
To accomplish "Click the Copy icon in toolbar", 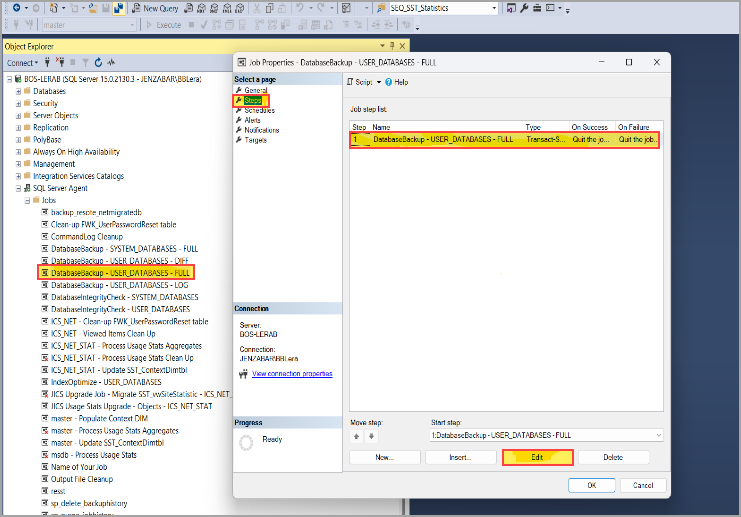I will [x=270, y=8].
